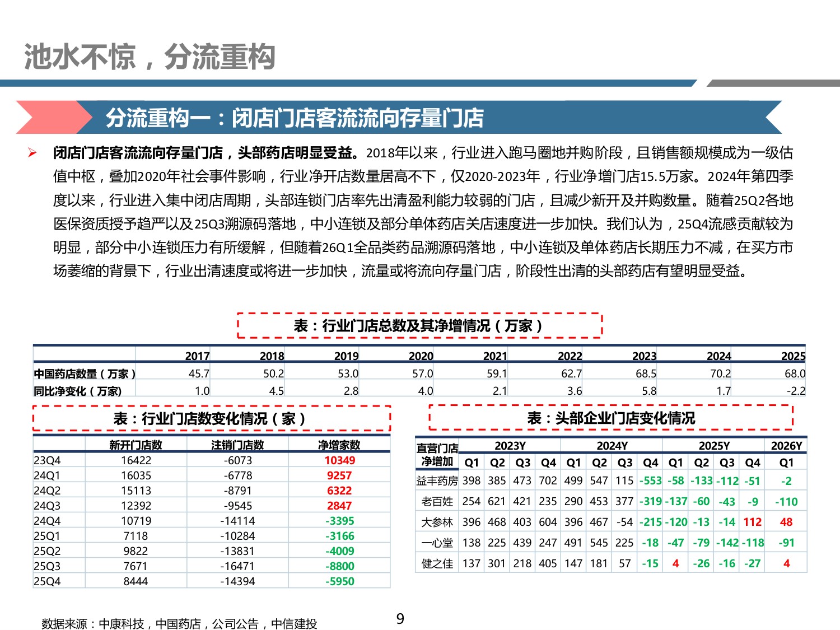Click the slide title 池水不惊，分流重构
Screen dimensions: 840x630
[150, 57]
